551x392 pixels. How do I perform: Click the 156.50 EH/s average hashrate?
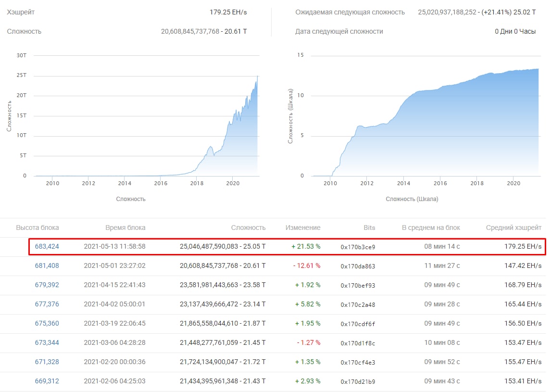[x=523, y=323]
